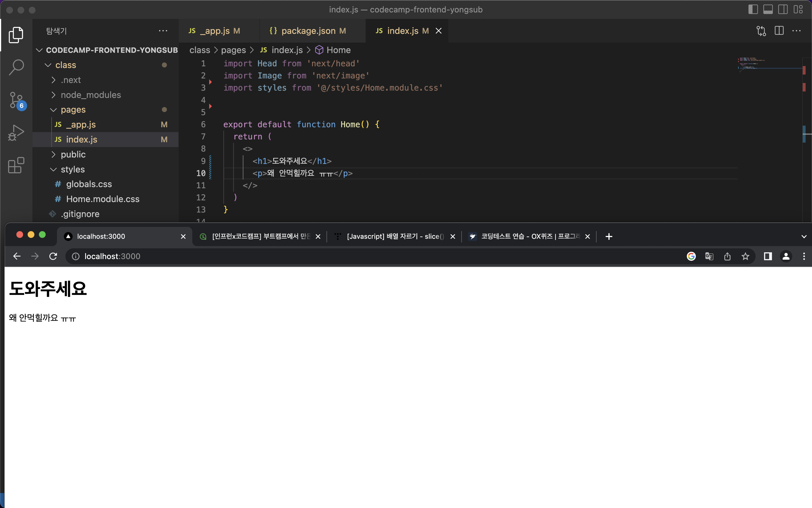Screen dimensions: 812x508
Task: Toggle primary sidebar layout icon in title bar
Action: (753, 9)
